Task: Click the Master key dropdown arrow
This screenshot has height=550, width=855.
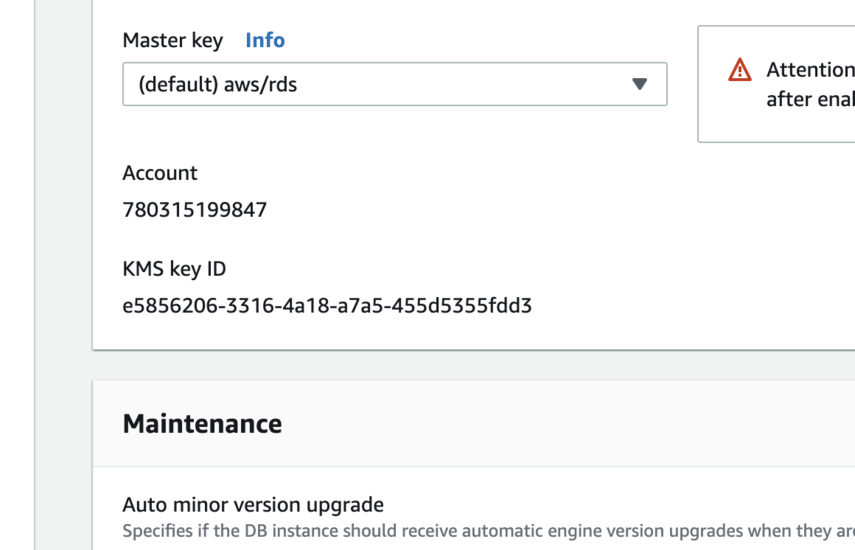Action: tap(640, 84)
